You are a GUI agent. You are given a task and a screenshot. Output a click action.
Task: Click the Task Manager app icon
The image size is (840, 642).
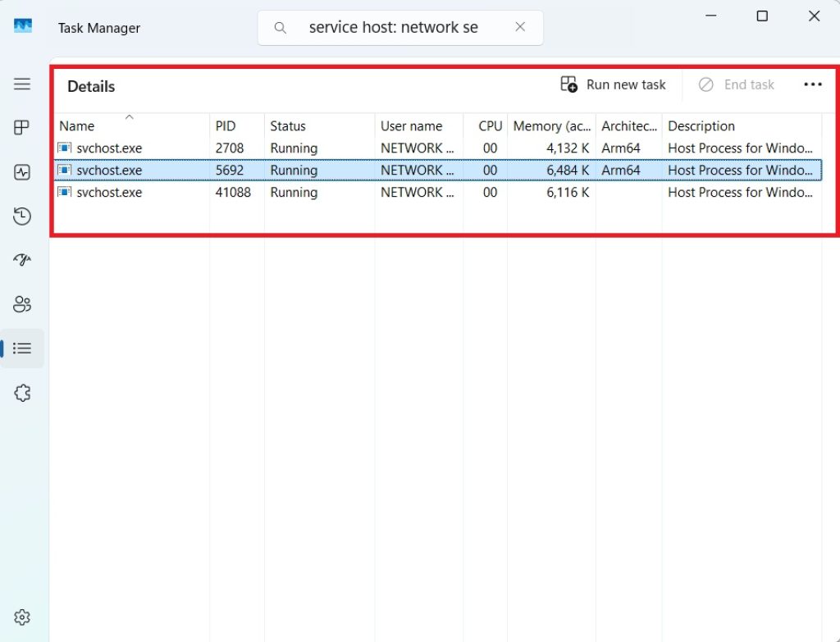click(x=22, y=26)
